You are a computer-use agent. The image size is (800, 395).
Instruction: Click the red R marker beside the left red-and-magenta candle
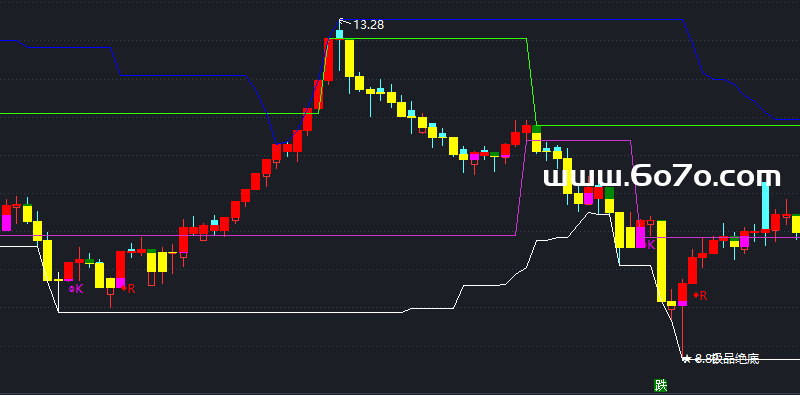click(132, 288)
